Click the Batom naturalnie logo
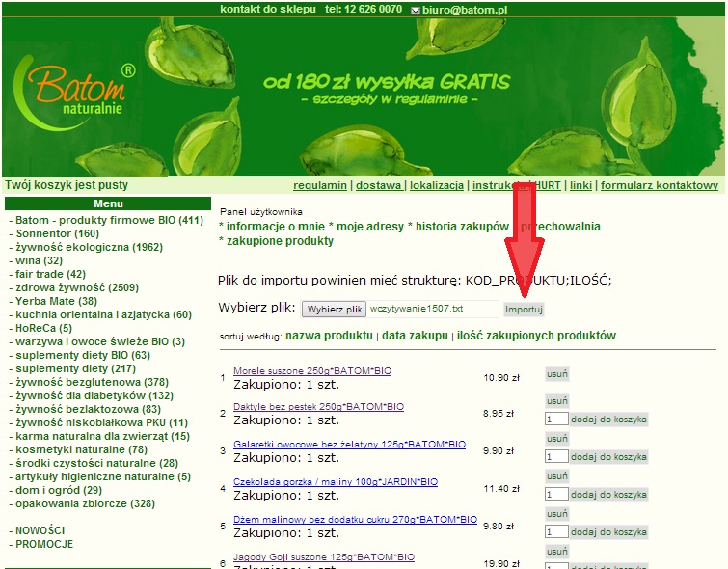The width and height of the screenshot is (728, 569). pos(75,92)
